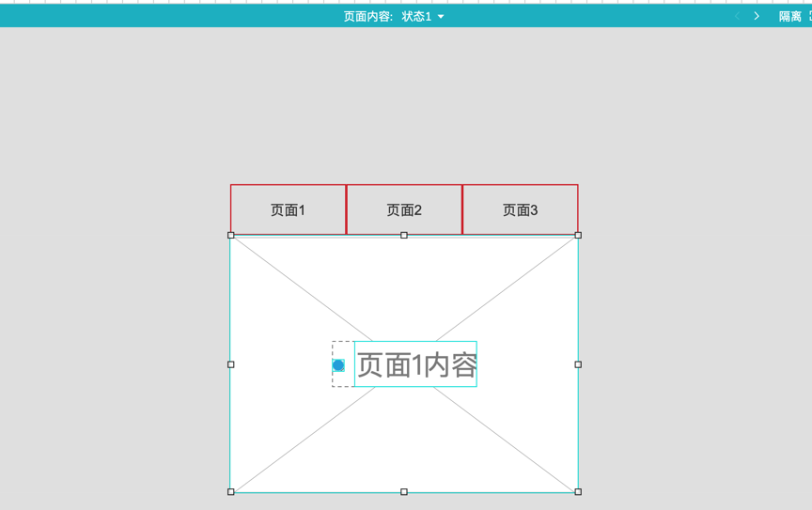
Task: Select the 页面3 tab box
Action: tap(520, 209)
